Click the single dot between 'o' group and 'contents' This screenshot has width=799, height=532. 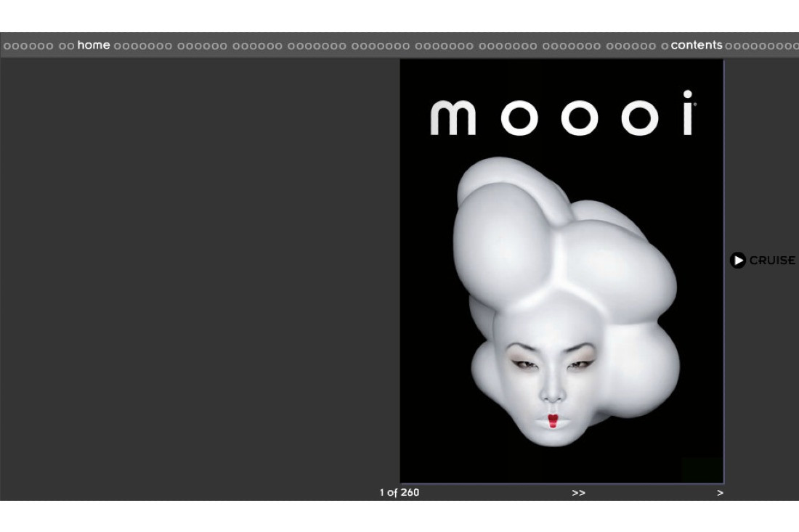tap(666, 45)
